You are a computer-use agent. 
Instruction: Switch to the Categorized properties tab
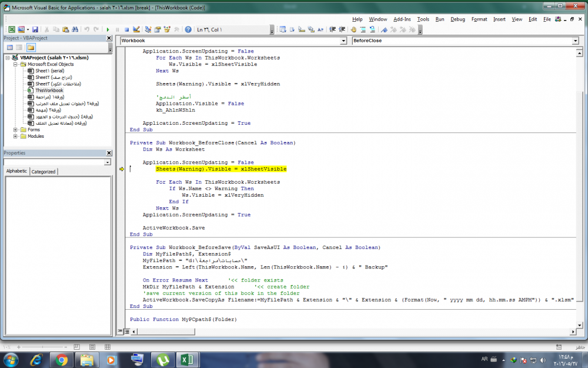click(44, 171)
